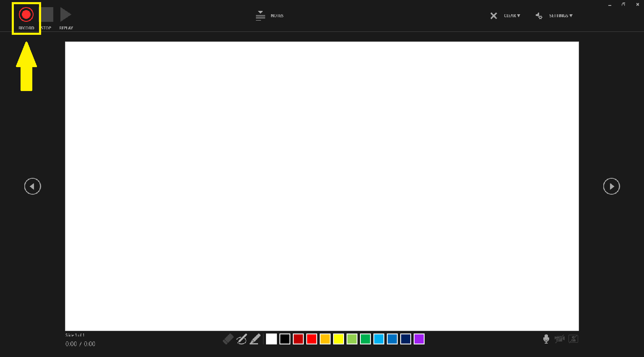Choose the medium blue ink swatch
The image size is (644, 357).
click(x=392, y=339)
